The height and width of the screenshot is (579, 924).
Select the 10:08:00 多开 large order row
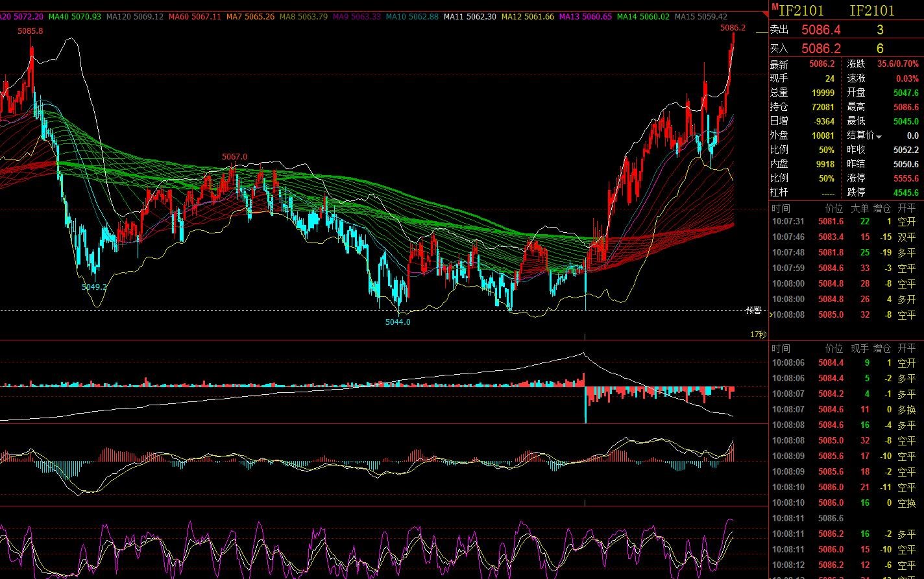(845, 299)
